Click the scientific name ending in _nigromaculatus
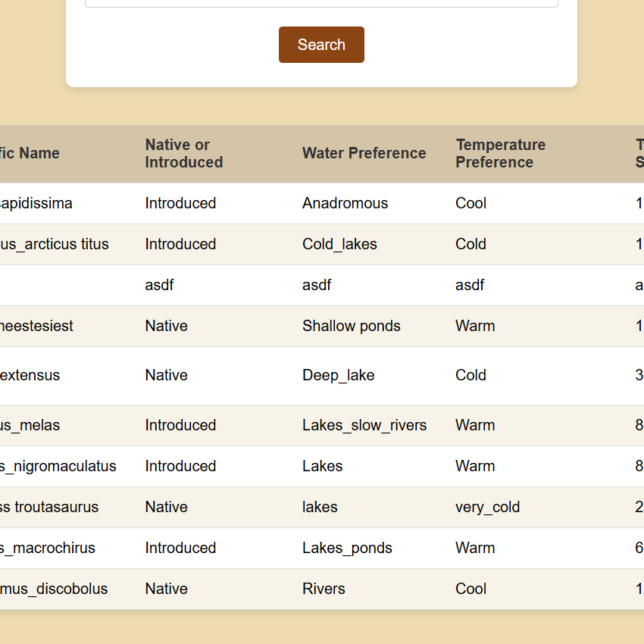This screenshot has height=644, width=644. click(x=58, y=466)
